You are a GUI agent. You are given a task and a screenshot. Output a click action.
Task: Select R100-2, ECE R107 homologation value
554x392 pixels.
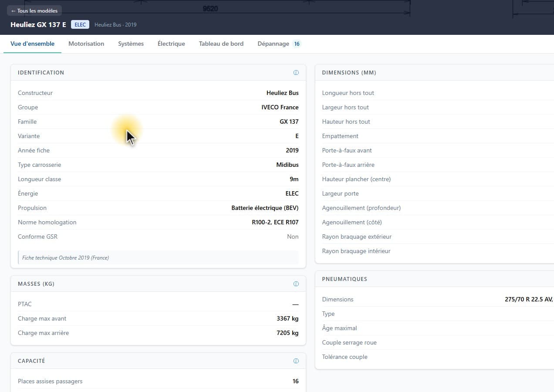coord(275,222)
